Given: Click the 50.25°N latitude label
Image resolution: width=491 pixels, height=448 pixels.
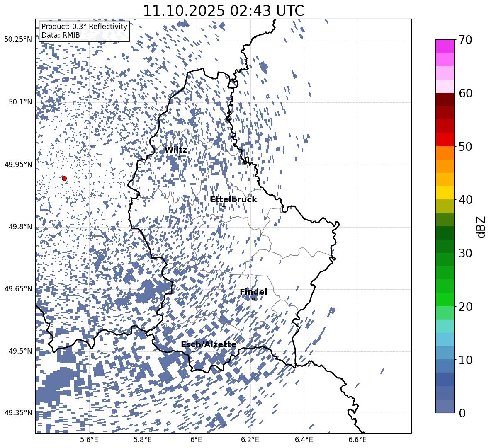Looking at the screenshot, I should tap(18, 40).
